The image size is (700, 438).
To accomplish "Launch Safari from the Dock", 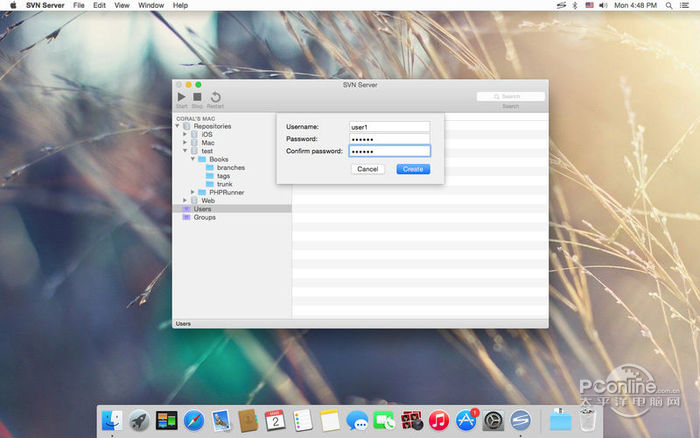I will coord(194,421).
